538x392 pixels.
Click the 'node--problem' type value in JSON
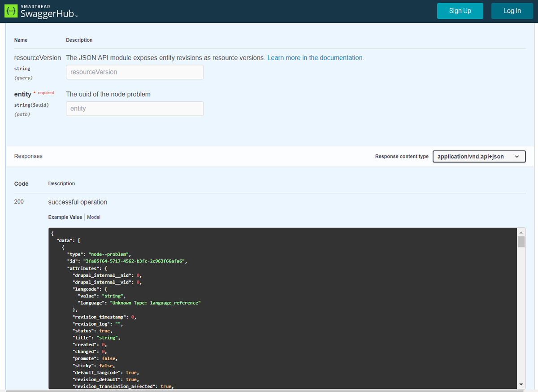(x=109, y=254)
